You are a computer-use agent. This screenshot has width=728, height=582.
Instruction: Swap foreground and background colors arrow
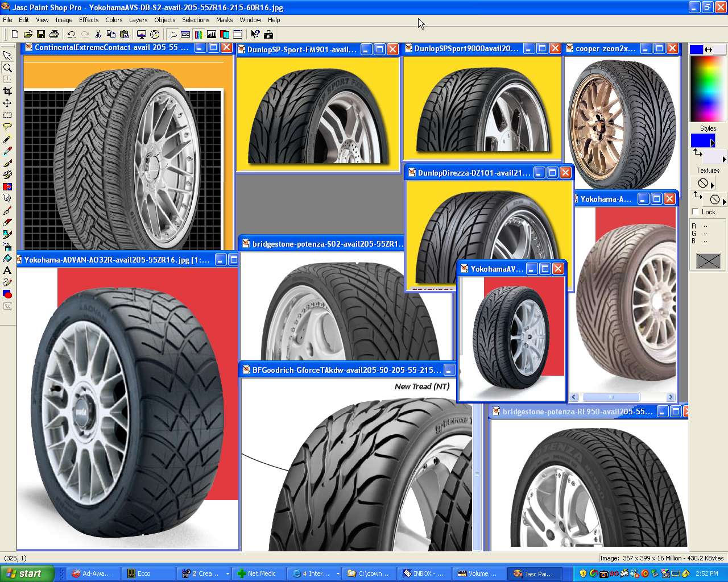pos(708,50)
